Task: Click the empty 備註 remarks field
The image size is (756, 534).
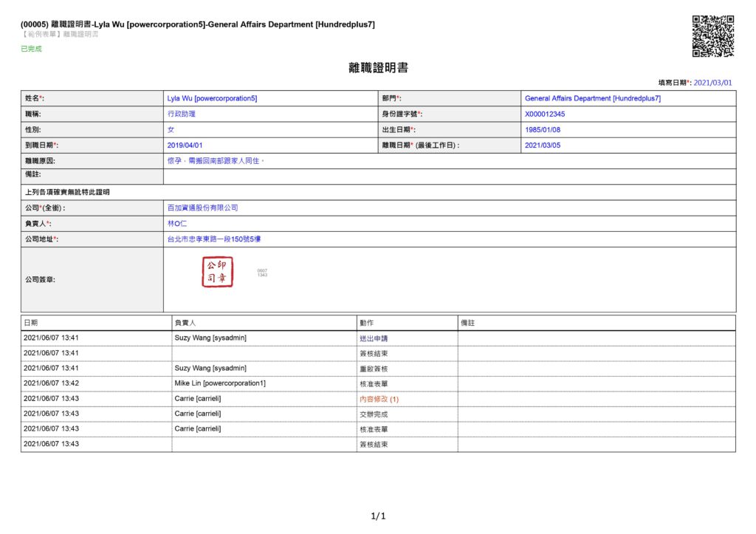Action: pyautogui.click(x=449, y=176)
